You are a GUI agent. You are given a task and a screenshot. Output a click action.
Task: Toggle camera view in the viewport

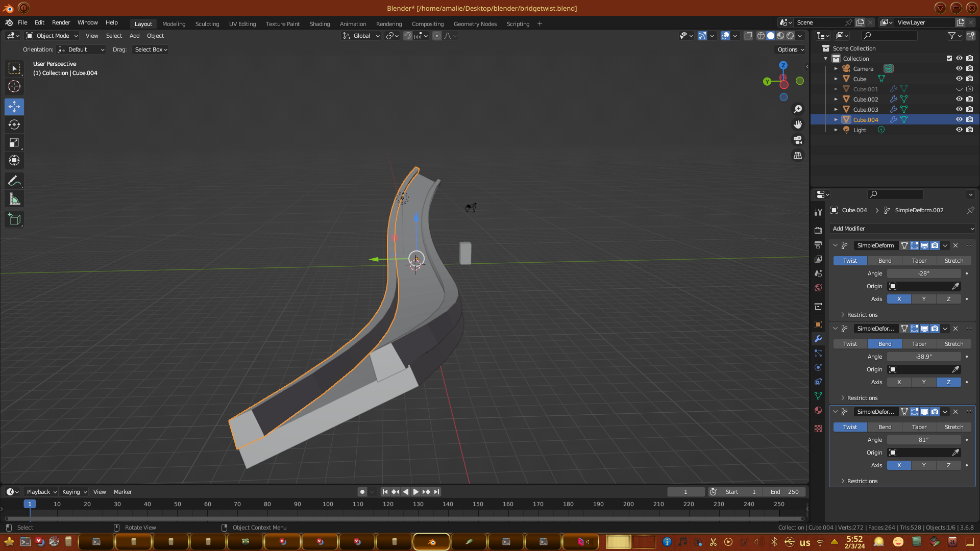(798, 140)
